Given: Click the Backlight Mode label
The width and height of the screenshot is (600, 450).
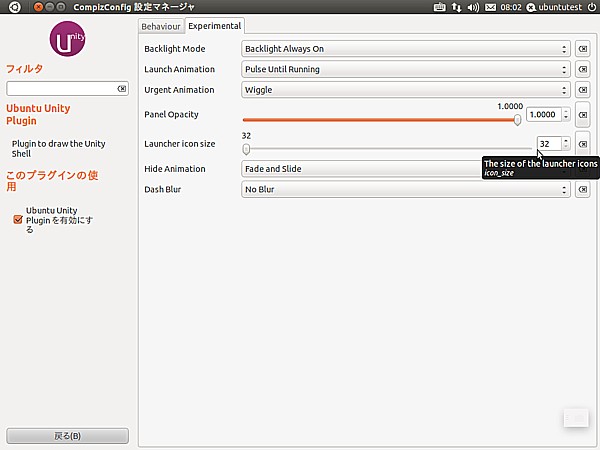Looking at the screenshot, I should 174,49.
